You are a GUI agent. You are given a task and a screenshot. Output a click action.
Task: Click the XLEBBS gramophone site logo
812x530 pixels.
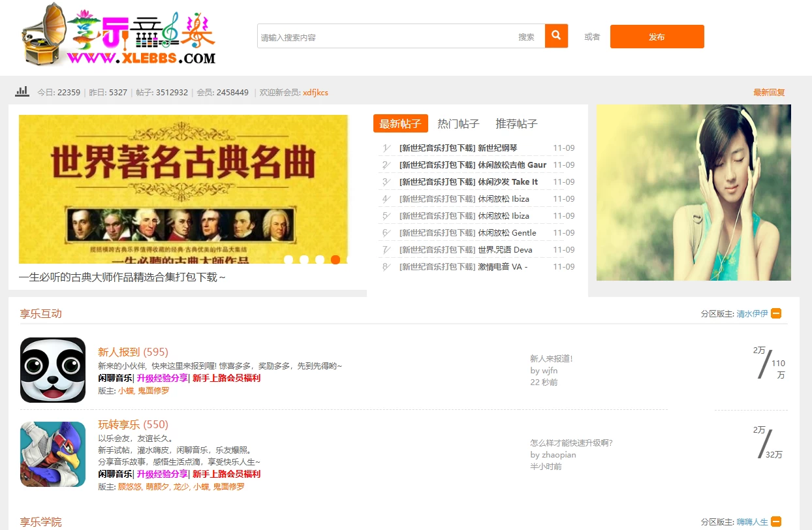(x=118, y=35)
